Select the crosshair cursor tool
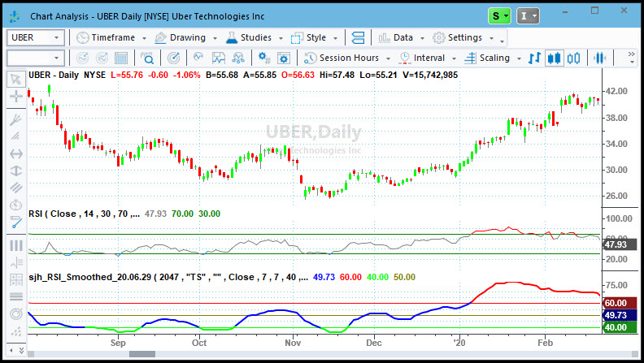The width and height of the screenshot is (644, 363). click(15, 97)
